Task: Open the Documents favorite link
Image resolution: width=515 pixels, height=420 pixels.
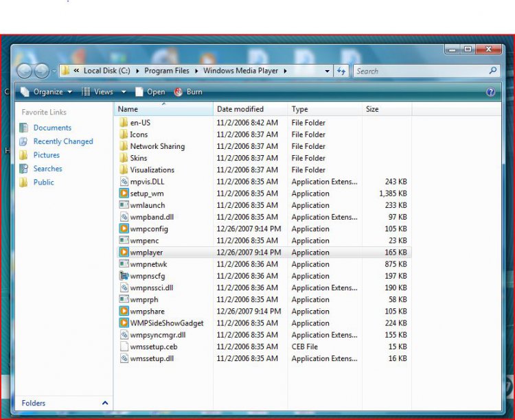Action: click(52, 128)
